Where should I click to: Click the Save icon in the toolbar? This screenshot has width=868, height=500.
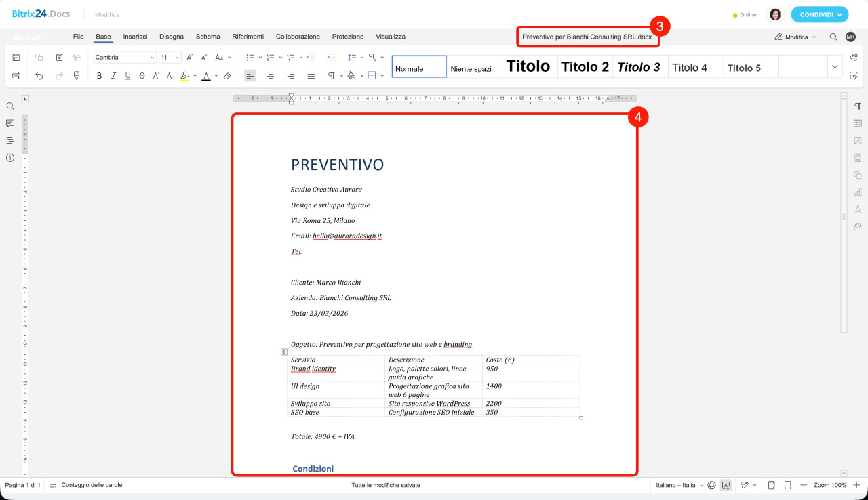pyautogui.click(x=16, y=58)
